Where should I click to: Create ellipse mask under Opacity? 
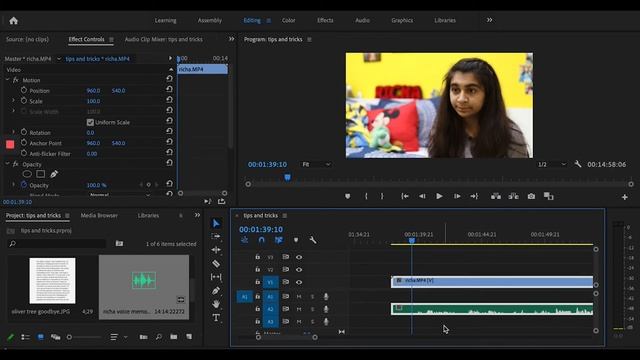click(x=27, y=174)
